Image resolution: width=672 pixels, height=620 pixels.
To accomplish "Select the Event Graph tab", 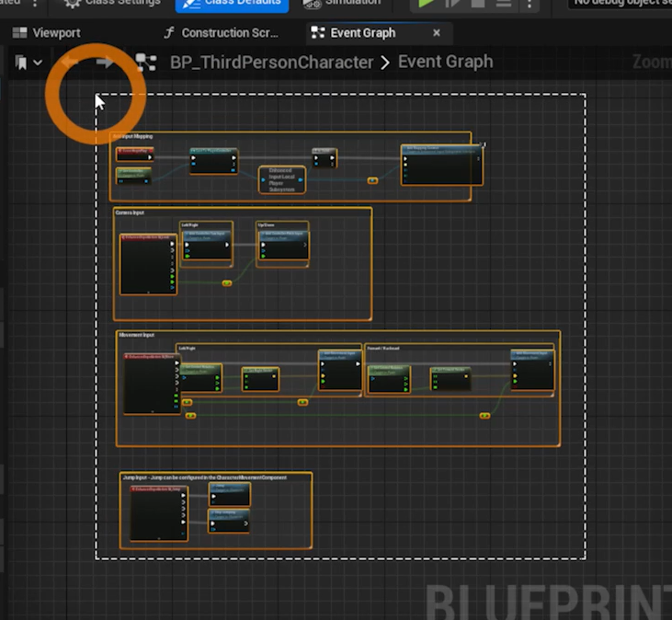I will click(x=362, y=33).
